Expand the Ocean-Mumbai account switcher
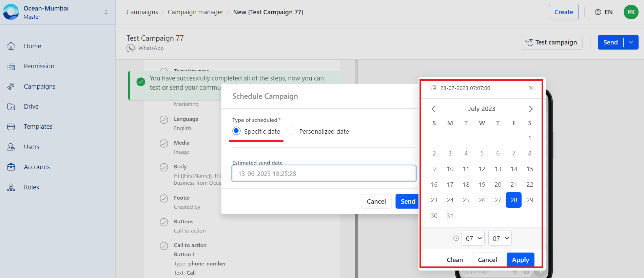The image size is (644, 278). pyautogui.click(x=106, y=12)
